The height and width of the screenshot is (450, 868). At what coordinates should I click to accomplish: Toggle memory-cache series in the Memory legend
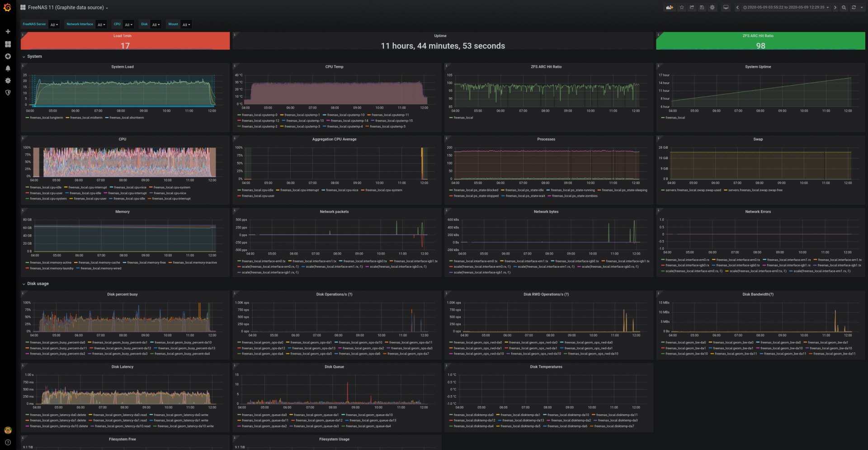pos(99,263)
